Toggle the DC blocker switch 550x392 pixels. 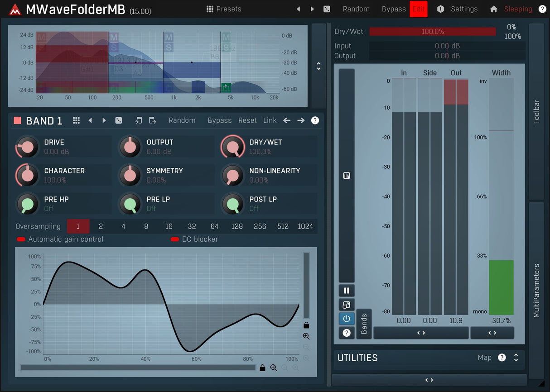pyautogui.click(x=175, y=239)
